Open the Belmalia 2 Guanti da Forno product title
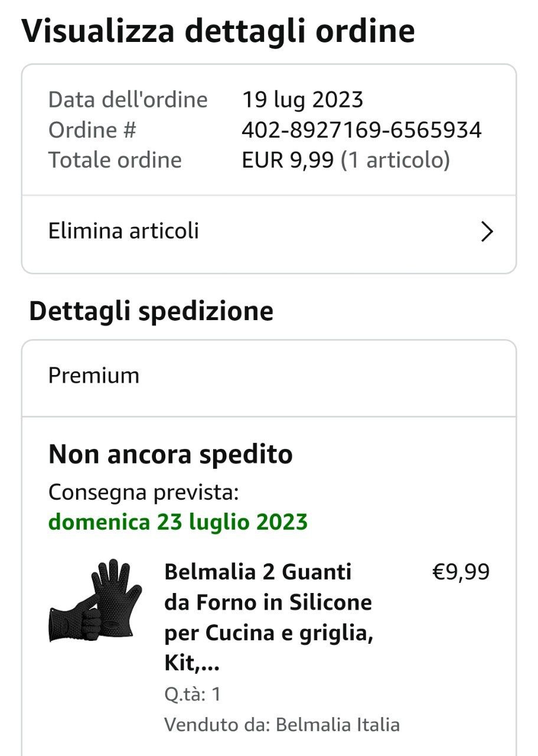Viewport: 538px width, 756px height. [269, 618]
